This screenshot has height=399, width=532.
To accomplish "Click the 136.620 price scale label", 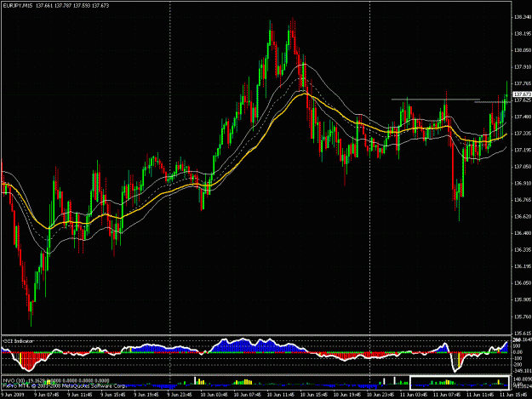I will click(523, 216).
